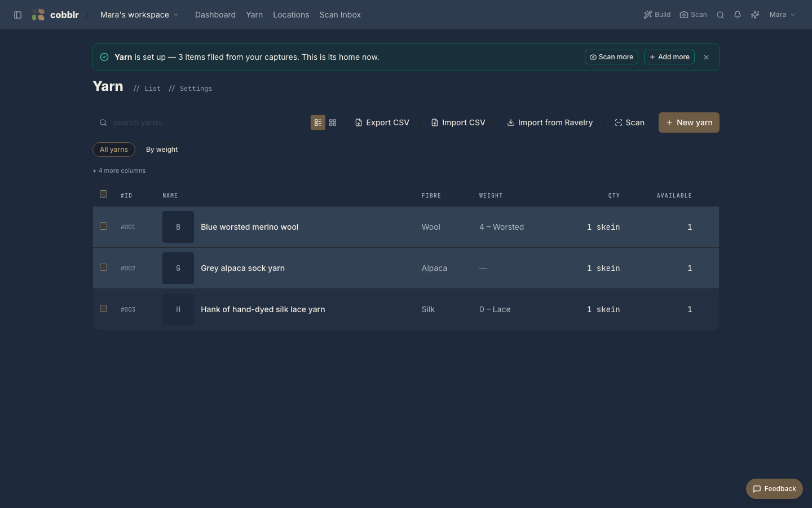Sort by the FIBRE column header
Screen dimensions: 812x508
(431, 195)
